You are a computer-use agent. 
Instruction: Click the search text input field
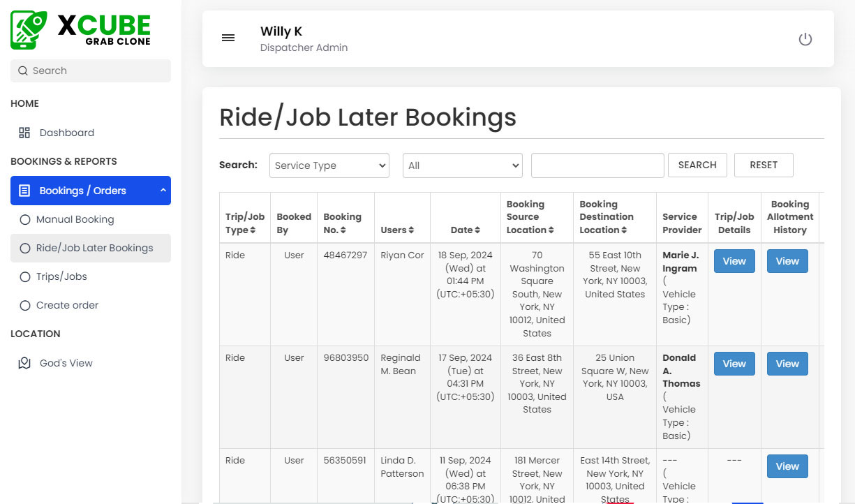[x=597, y=165]
